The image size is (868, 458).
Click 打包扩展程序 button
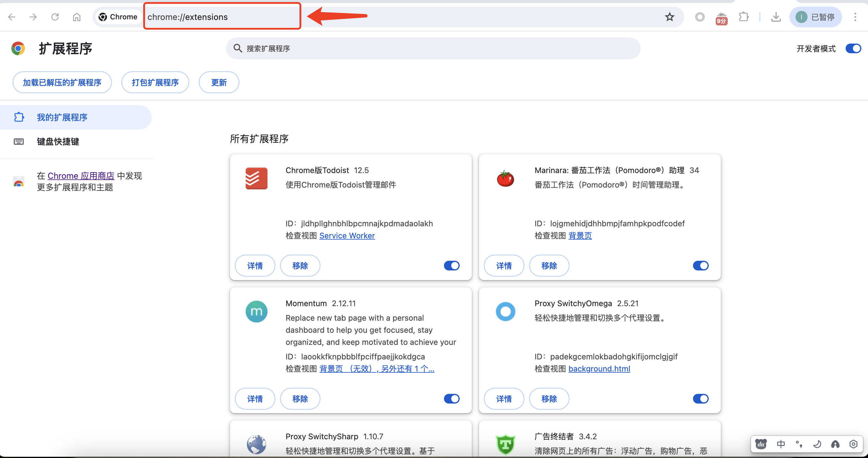pos(155,82)
